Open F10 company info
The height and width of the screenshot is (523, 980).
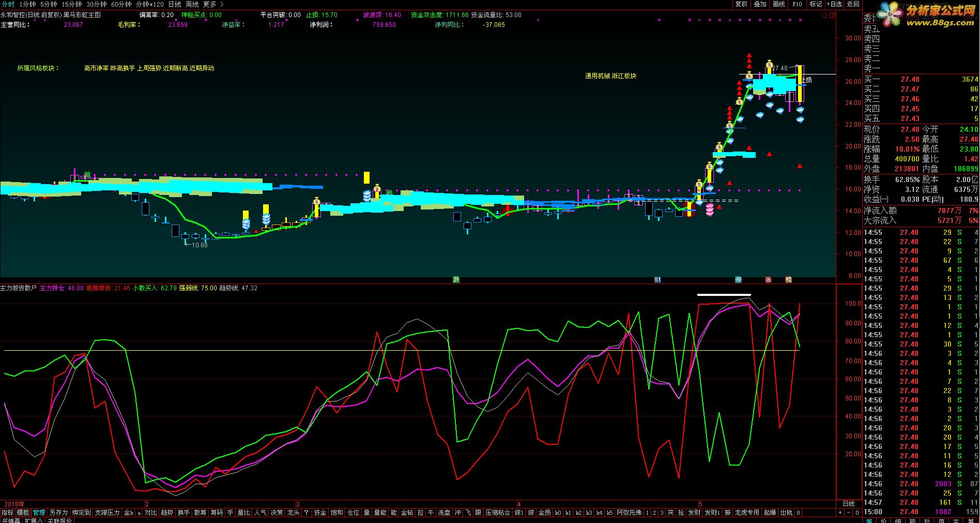(797, 4)
